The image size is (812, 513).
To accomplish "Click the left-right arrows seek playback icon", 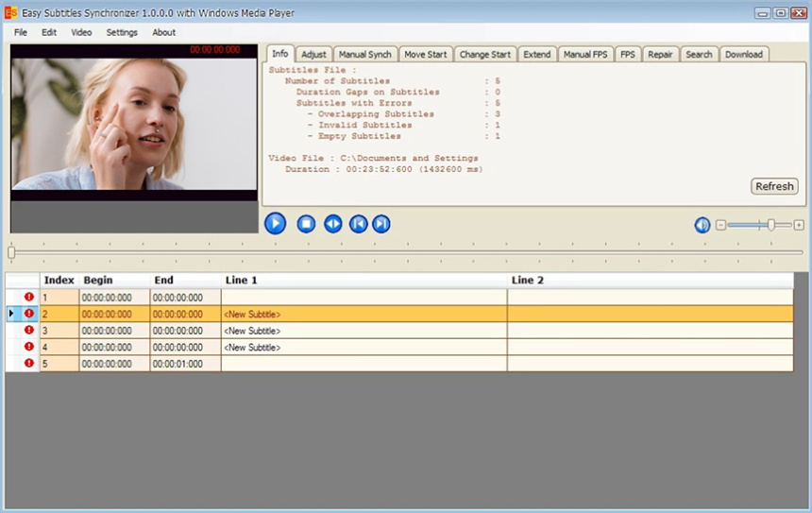I will [x=333, y=224].
